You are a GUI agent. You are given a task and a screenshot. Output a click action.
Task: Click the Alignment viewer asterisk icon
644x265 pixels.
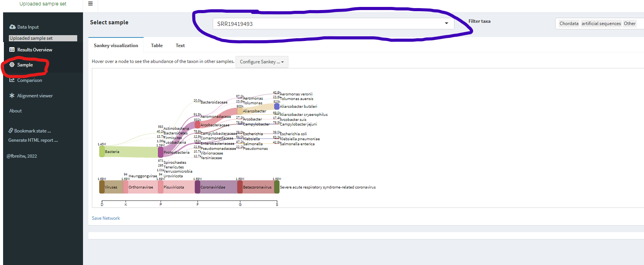tap(12, 95)
